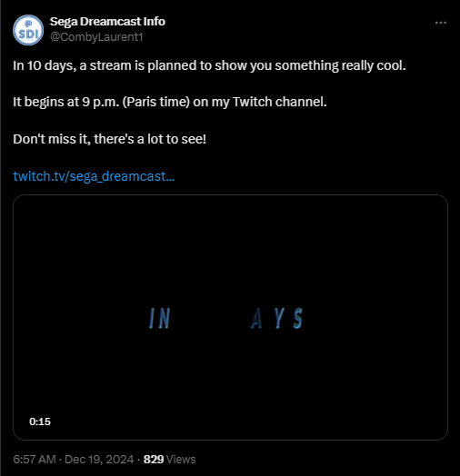This screenshot has width=460, height=476.
Task: Click the 'IN' letters in the video
Action: tap(159, 318)
